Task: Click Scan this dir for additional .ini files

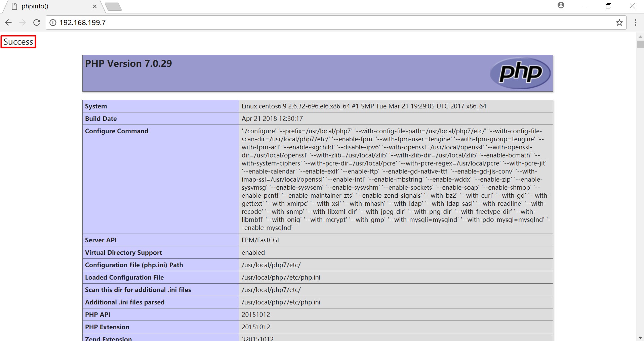Action: (x=138, y=290)
